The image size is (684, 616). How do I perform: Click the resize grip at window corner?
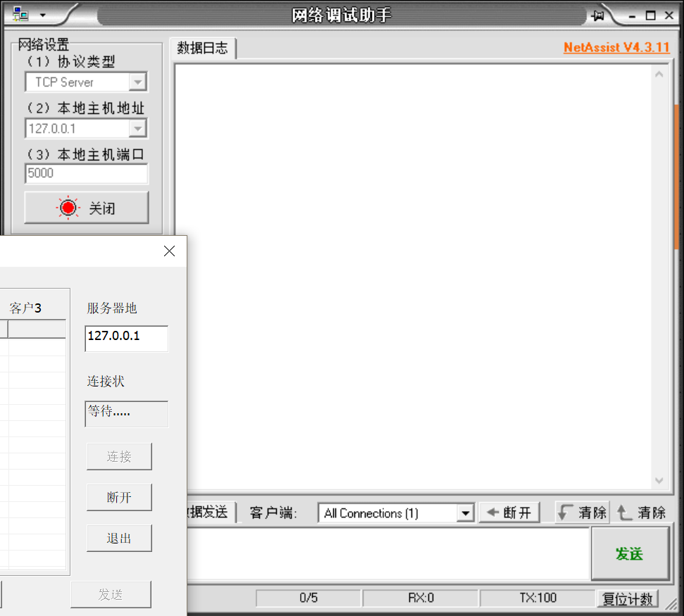coord(671,604)
